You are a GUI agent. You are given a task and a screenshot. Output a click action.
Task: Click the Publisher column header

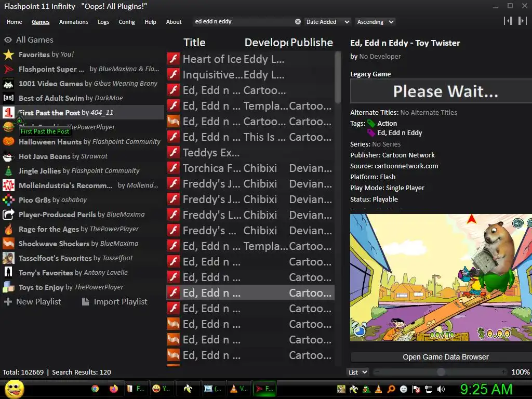(x=312, y=43)
